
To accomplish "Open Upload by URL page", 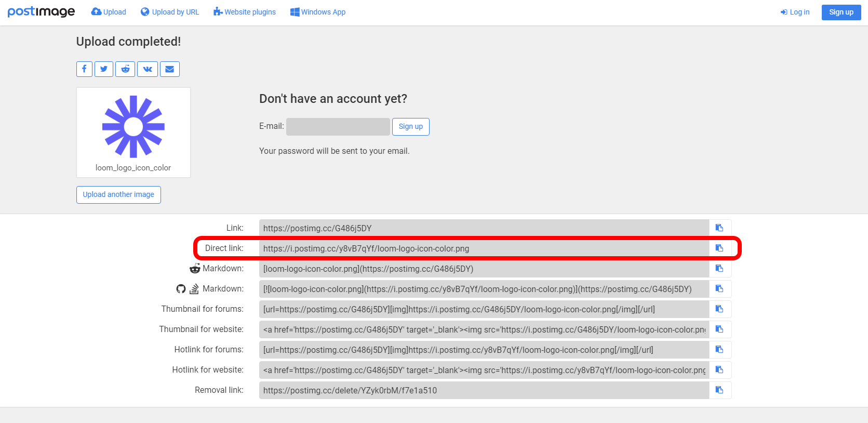I will [170, 12].
